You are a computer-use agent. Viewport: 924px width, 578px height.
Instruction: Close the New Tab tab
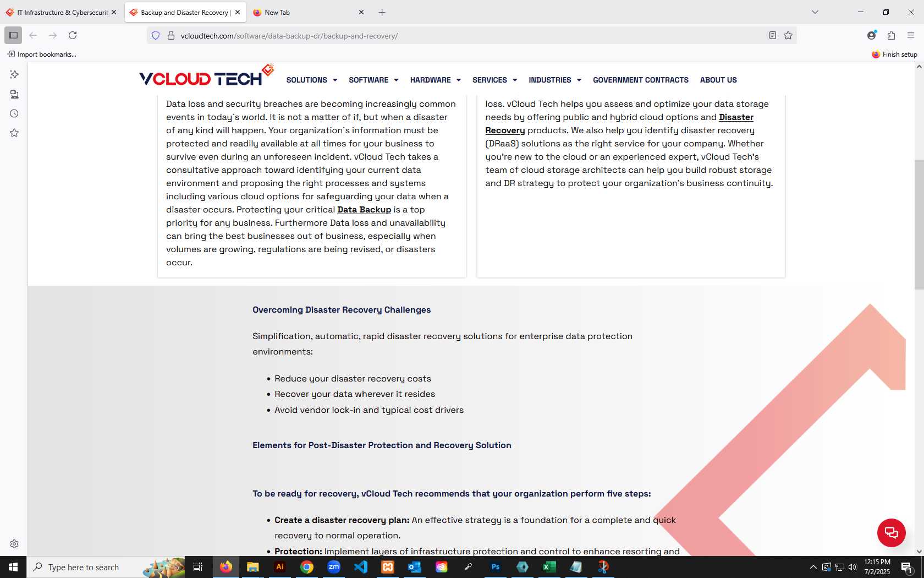361,12
